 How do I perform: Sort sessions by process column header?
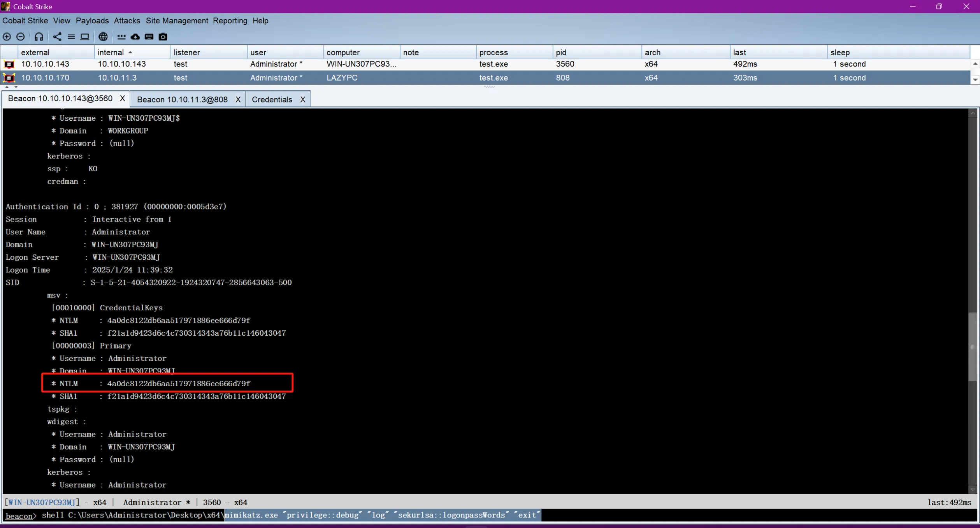pos(514,52)
